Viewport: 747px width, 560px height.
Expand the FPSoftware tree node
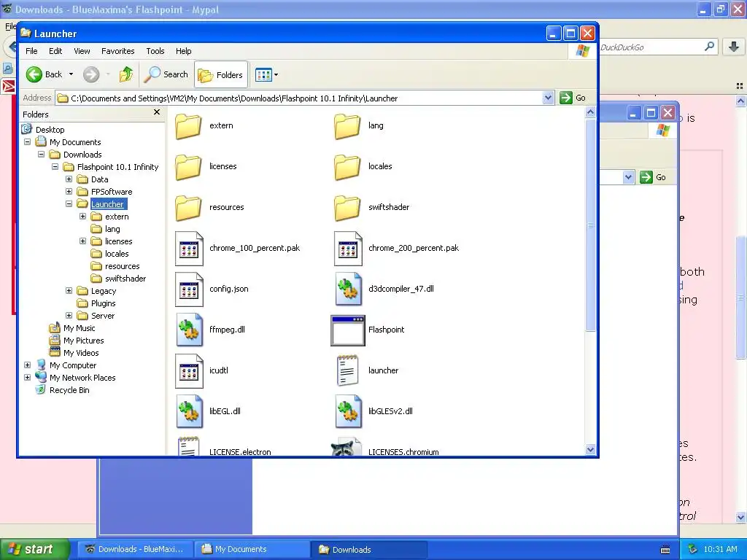[x=69, y=192]
